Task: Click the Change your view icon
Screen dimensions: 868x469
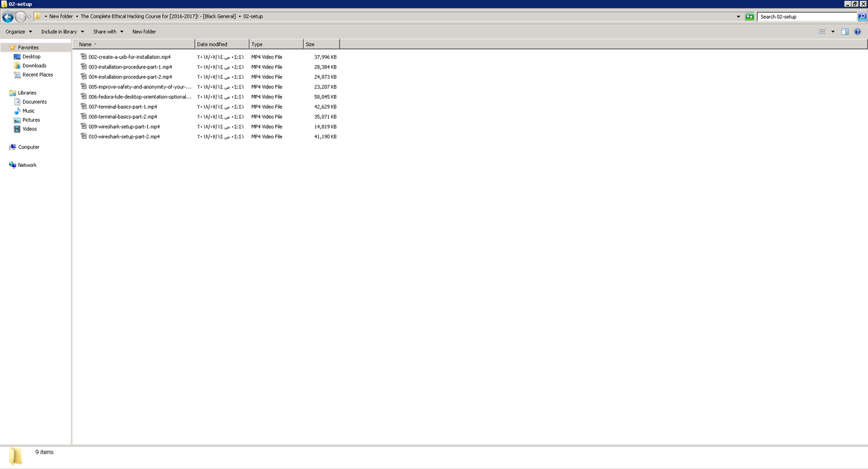Action: click(x=822, y=32)
